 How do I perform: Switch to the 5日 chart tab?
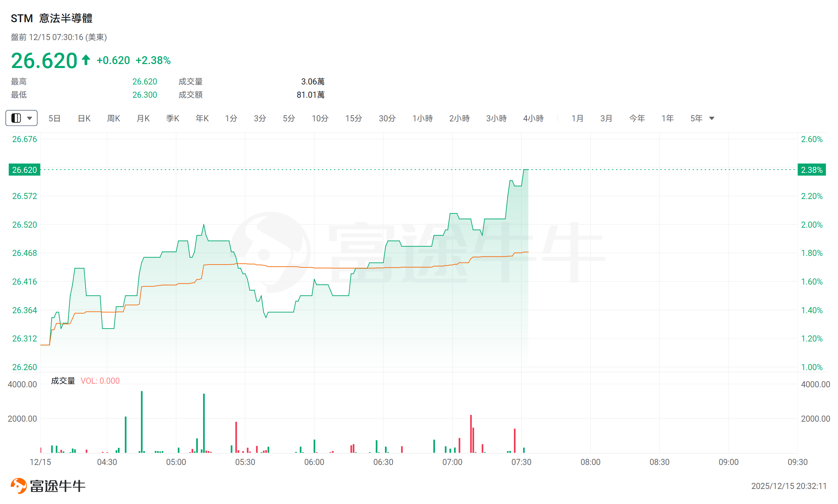(54, 118)
